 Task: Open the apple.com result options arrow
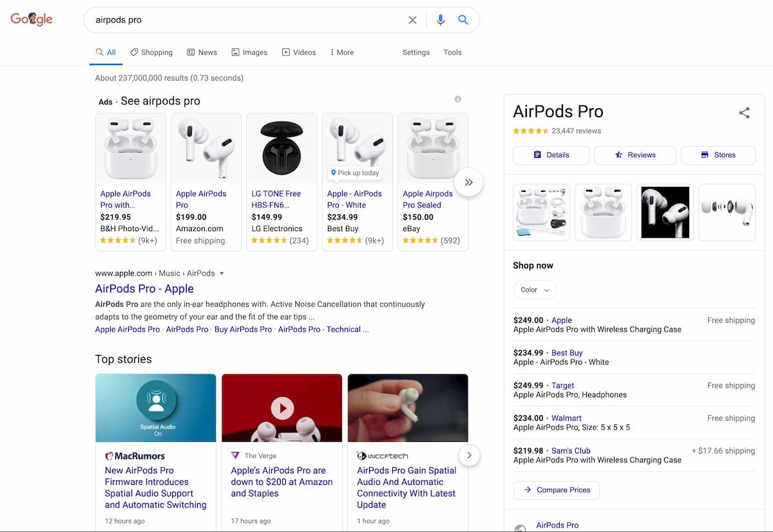click(222, 273)
